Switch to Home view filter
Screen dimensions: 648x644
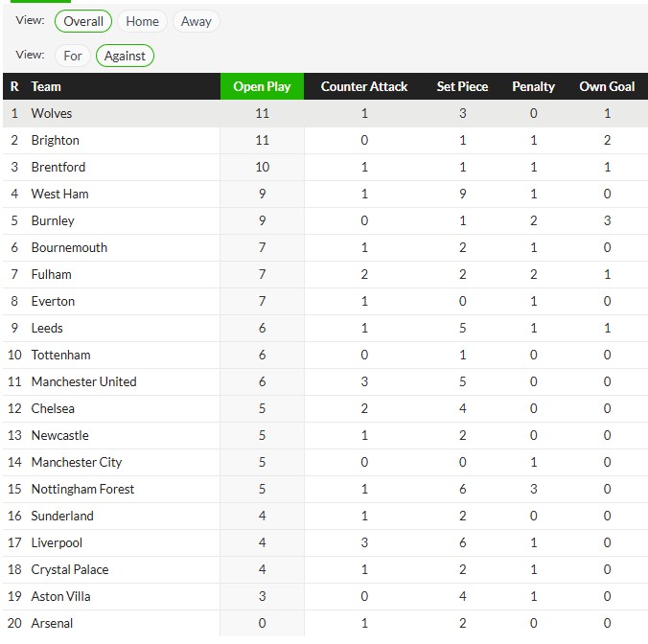143,21
